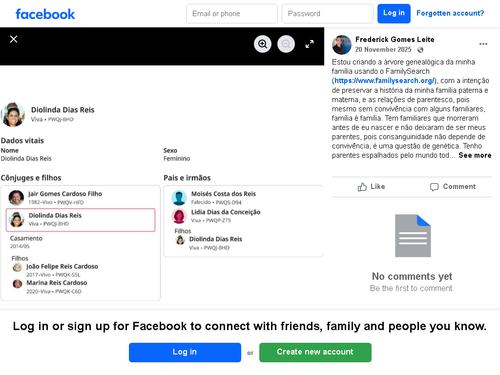Click the large blue Log in button at the bottom
Screen dimensions: 500x375
(x=185, y=352)
